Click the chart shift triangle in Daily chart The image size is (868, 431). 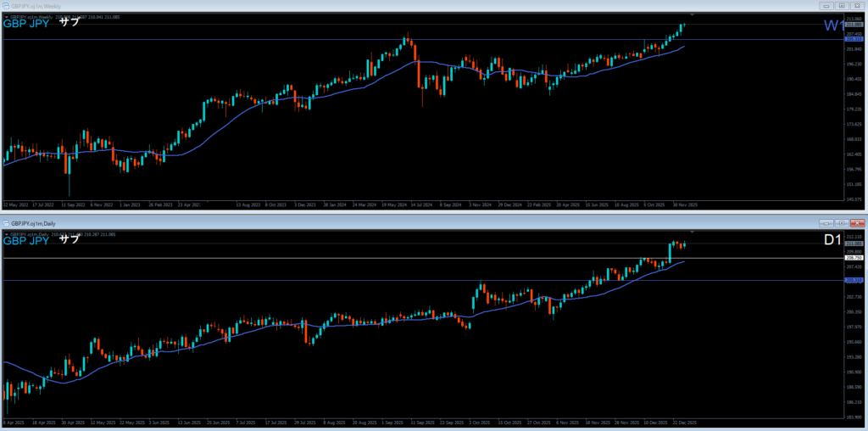click(x=692, y=232)
